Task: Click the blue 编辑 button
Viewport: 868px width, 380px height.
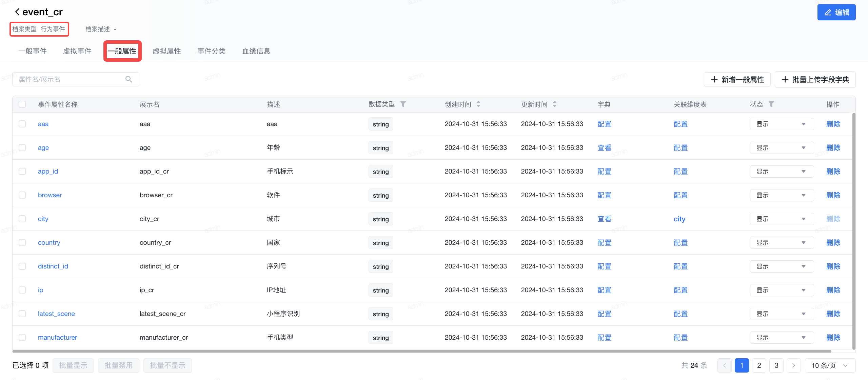Action: point(836,12)
